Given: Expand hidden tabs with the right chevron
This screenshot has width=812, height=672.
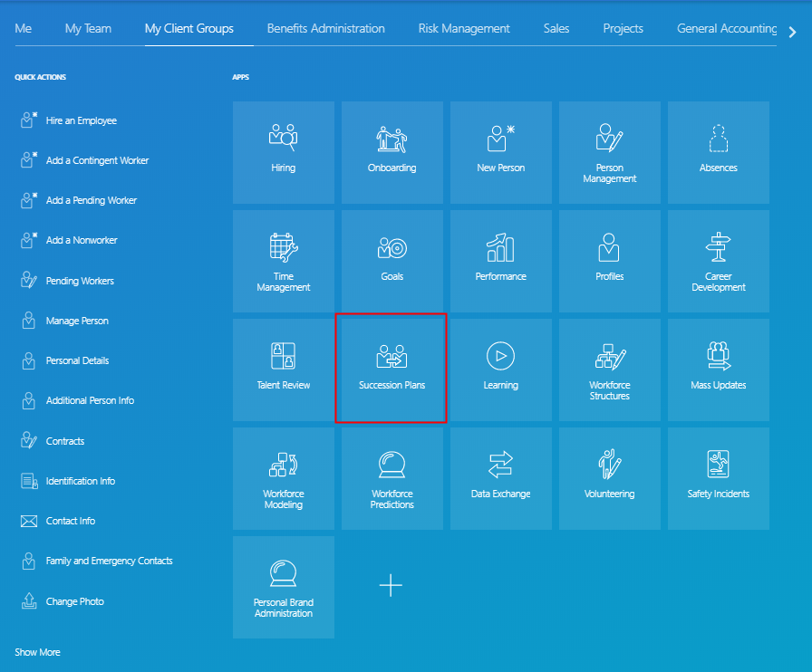Looking at the screenshot, I should (791, 31).
